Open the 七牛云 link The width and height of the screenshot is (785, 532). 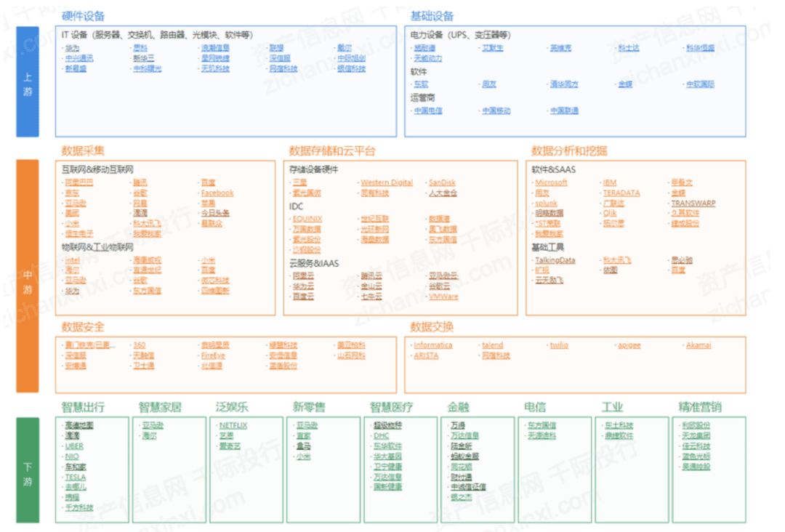371,297
